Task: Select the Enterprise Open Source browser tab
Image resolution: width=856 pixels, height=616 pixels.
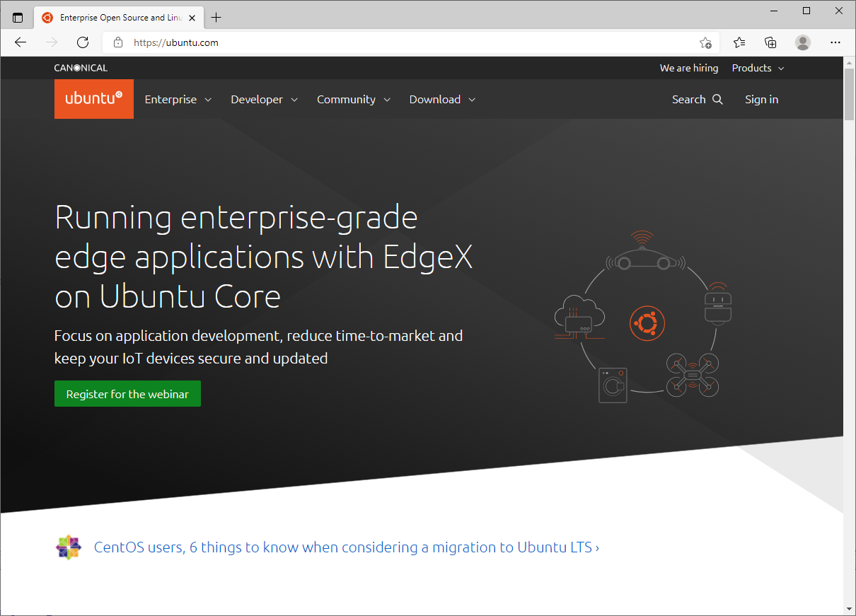Action: pos(118,18)
